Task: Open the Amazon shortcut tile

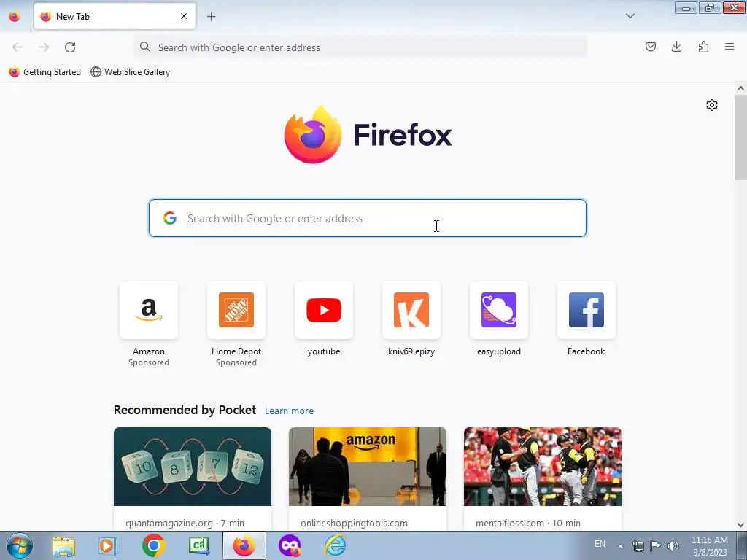Action: 149,310
